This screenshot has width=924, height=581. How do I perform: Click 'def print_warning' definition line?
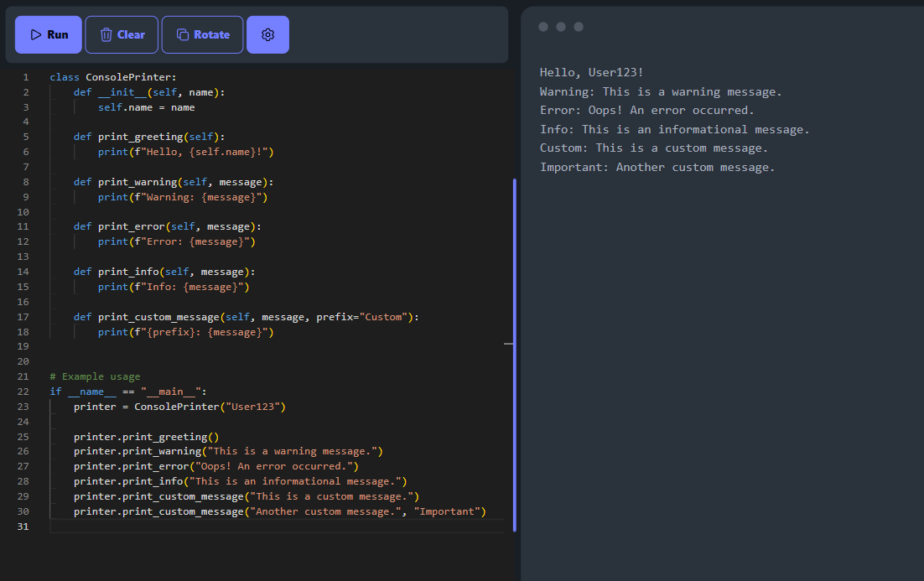coord(174,182)
